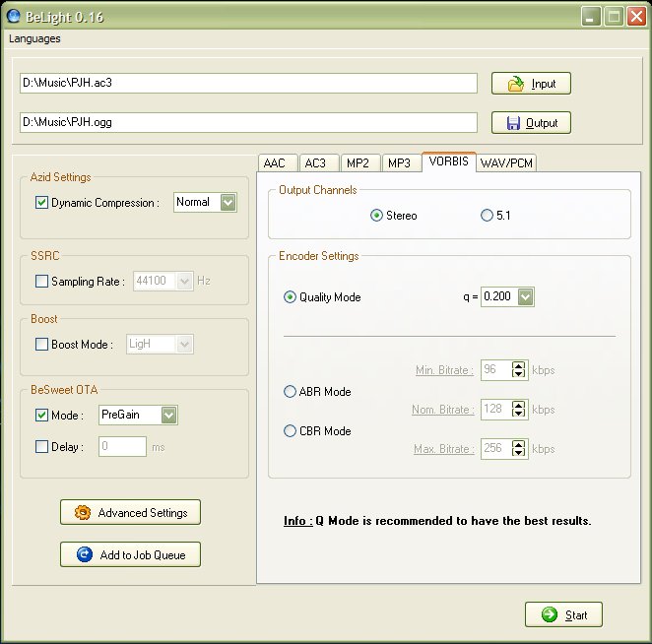Enable the Boost Mode checkbox
The height and width of the screenshot is (644, 652).
pos(41,345)
